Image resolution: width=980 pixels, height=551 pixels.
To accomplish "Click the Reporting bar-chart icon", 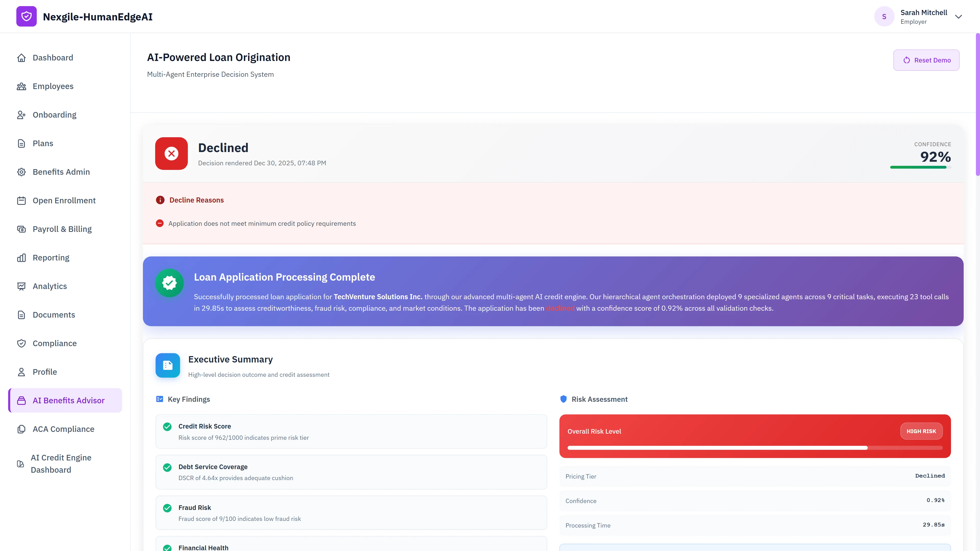I will (x=21, y=257).
